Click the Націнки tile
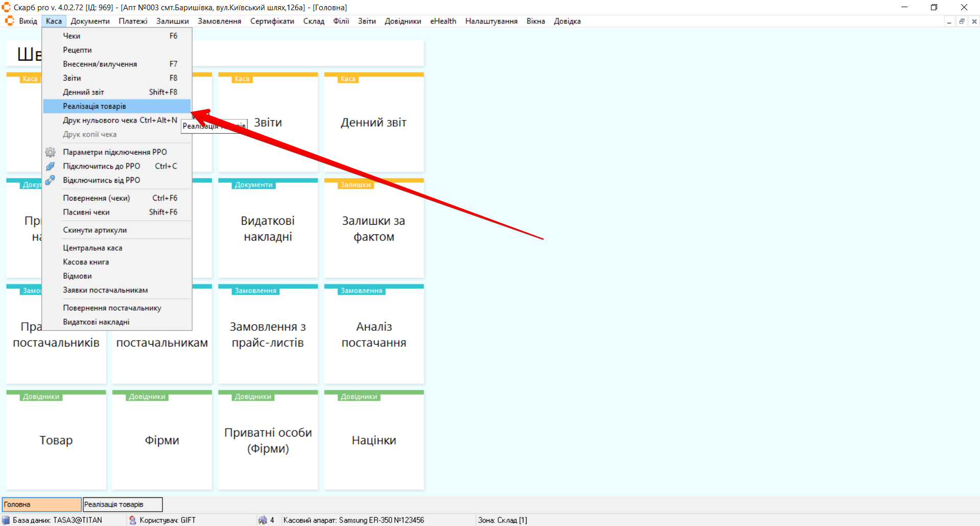The height and width of the screenshot is (526, 980). point(374,440)
